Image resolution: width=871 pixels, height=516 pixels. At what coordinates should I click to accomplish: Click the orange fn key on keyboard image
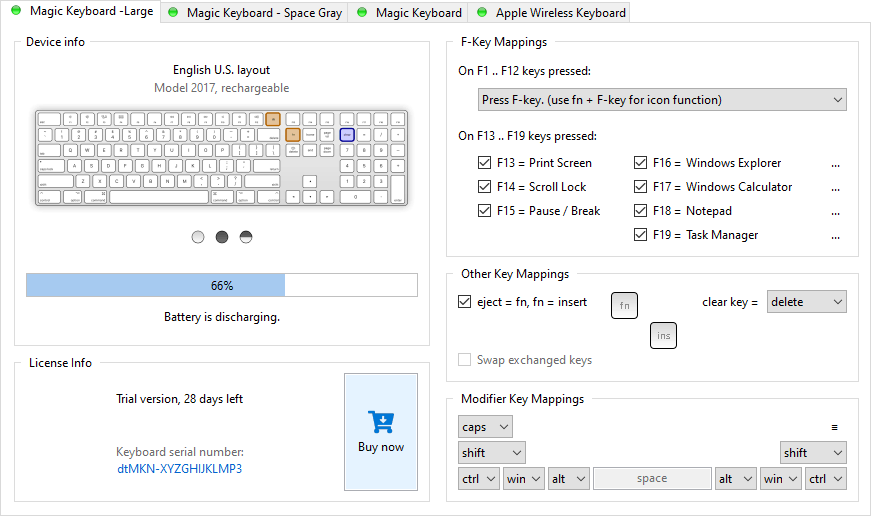coord(293,134)
